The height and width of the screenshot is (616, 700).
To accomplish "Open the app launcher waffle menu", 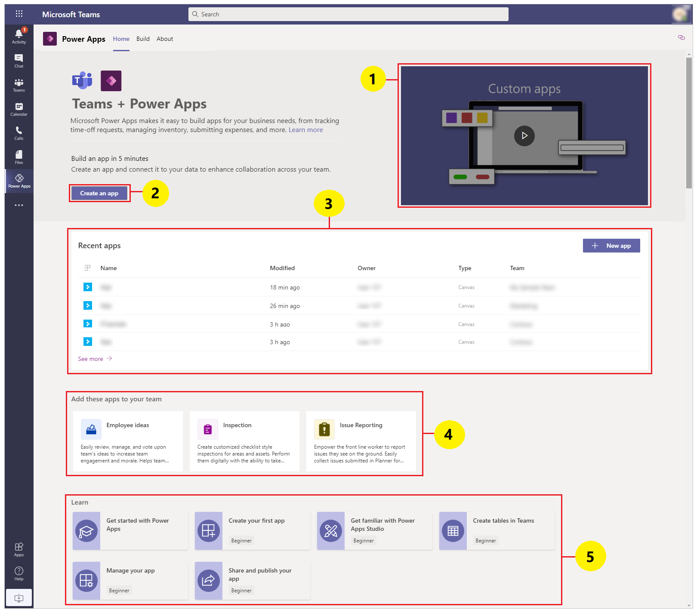I will (x=19, y=14).
